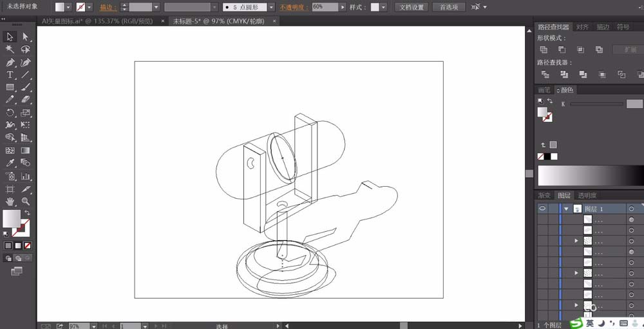
Task: Select the Direct Selection tool
Action: click(x=26, y=37)
